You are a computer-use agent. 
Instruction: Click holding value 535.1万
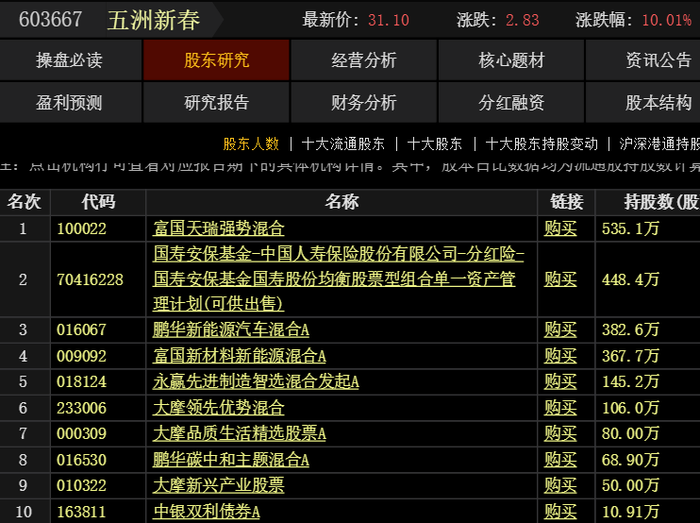point(630,228)
